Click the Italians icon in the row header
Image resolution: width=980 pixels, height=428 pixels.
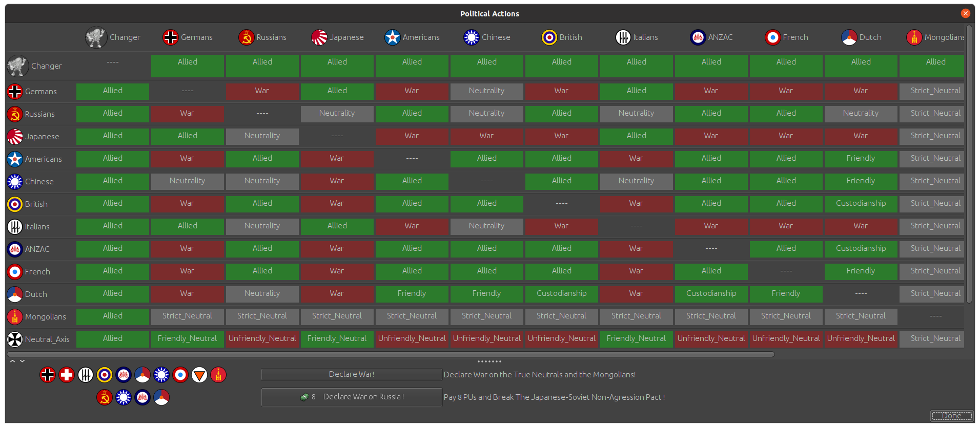tap(15, 227)
